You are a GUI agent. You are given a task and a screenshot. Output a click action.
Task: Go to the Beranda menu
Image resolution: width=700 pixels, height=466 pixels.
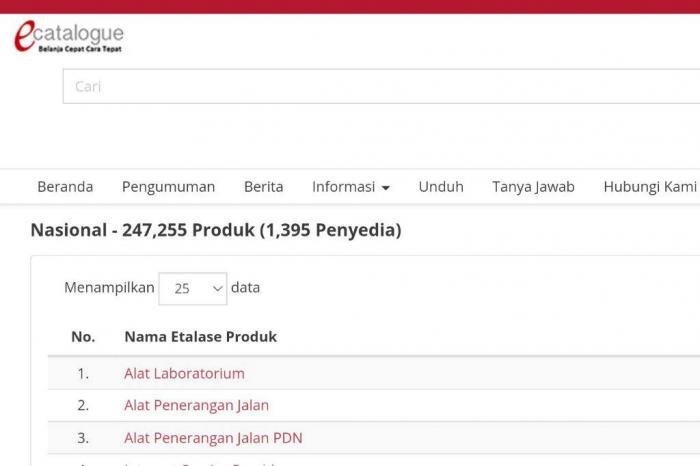click(x=65, y=187)
